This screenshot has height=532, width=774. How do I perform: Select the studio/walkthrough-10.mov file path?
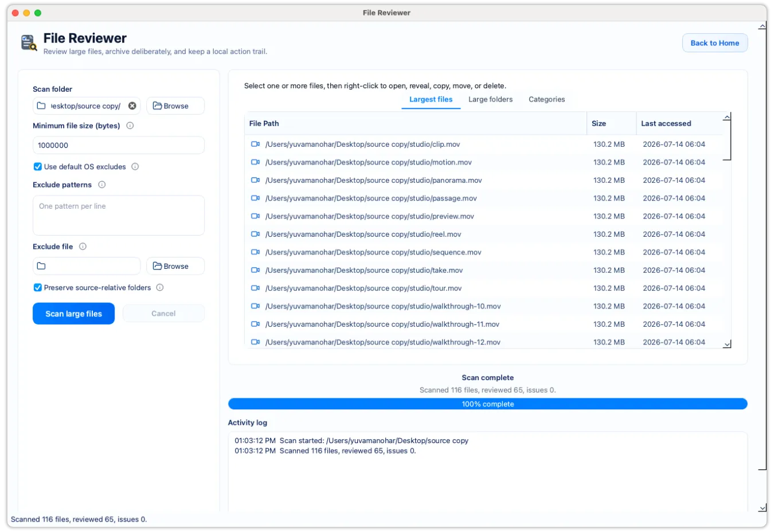(x=383, y=306)
